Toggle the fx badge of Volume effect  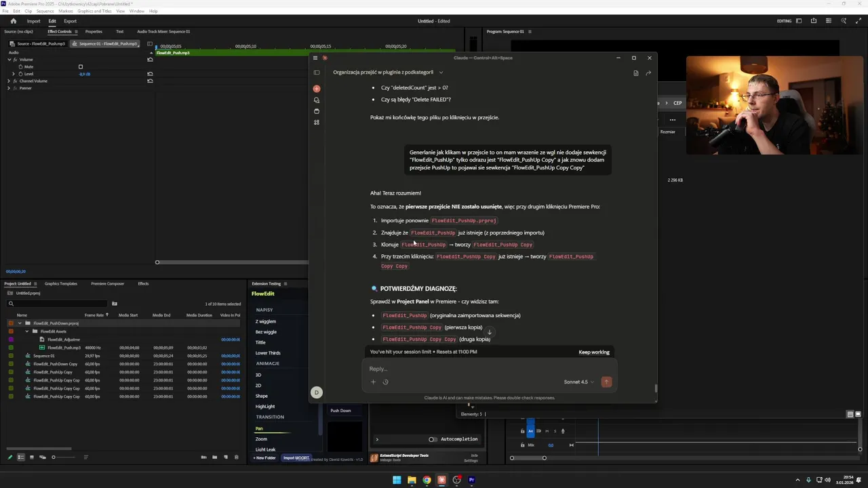point(15,60)
